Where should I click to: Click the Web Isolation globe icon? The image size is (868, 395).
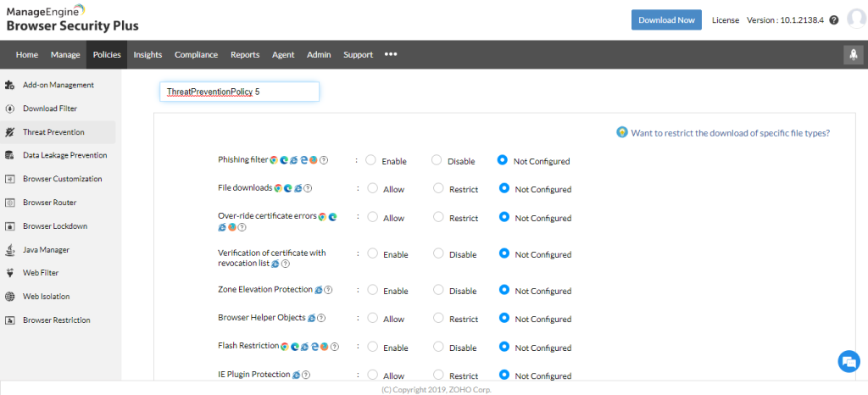(x=9, y=297)
